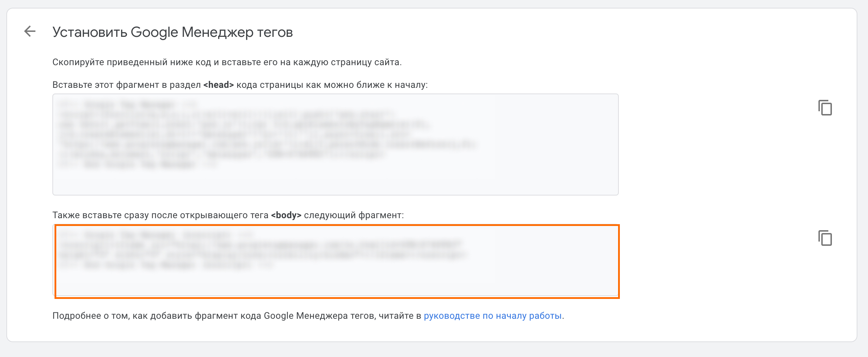Click the word Google in the page title
This screenshot has width=868, height=357.
pos(154,32)
